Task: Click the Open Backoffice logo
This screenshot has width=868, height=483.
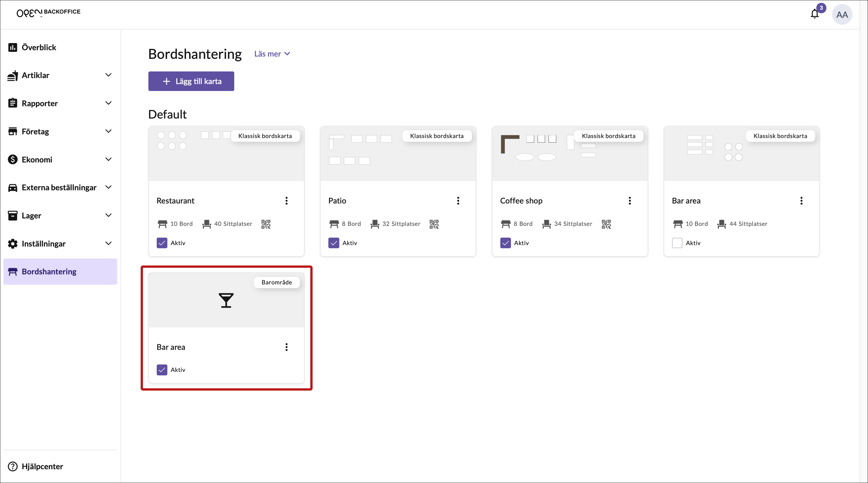Action: tap(49, 13)
